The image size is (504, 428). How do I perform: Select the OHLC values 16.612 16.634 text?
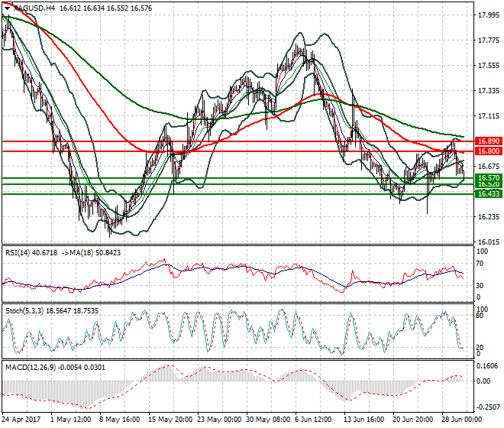pos(82,8)
